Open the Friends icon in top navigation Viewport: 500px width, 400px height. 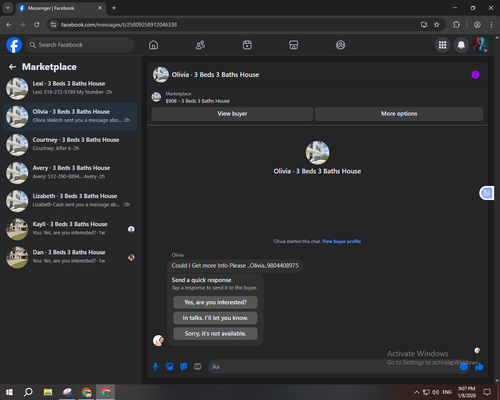click(200, 45)
